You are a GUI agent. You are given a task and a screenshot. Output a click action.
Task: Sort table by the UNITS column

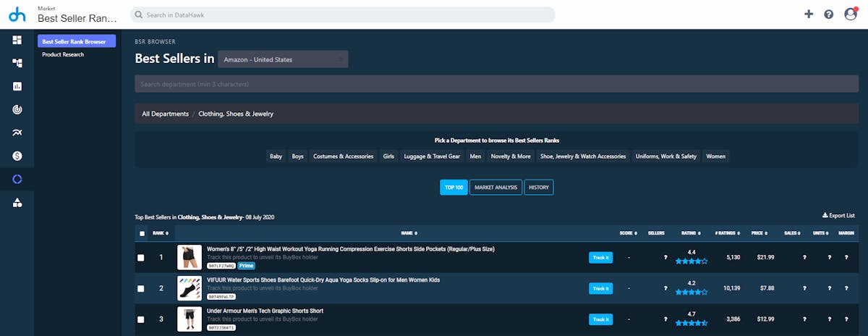pos(821,233)
